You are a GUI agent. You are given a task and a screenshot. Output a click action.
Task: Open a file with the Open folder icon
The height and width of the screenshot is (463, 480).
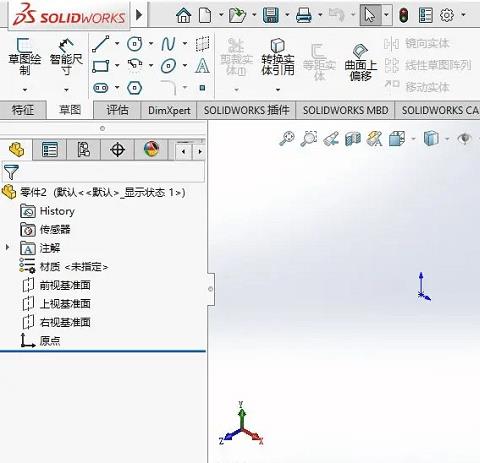(238, 15)
